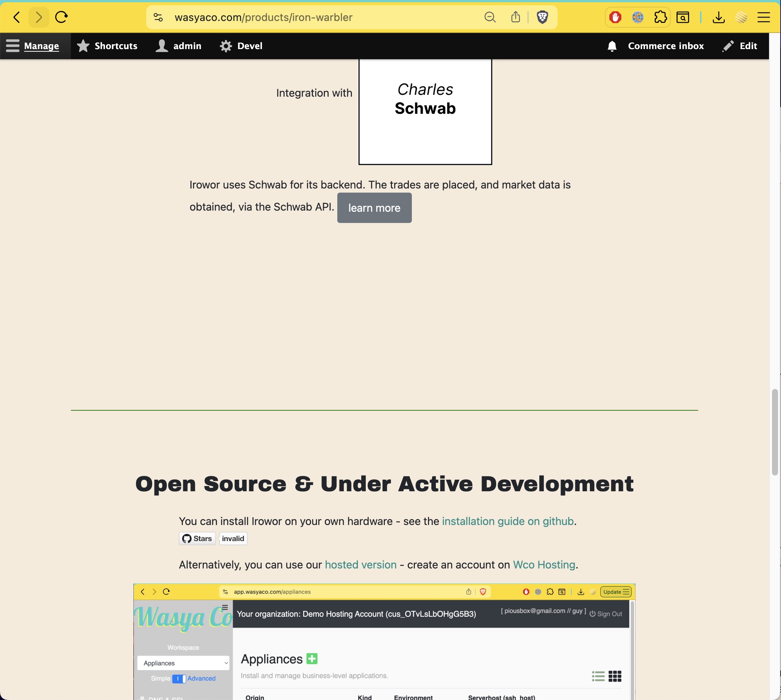
Task: Click the share icon in the address bar
Action: (x=515, y=17)
